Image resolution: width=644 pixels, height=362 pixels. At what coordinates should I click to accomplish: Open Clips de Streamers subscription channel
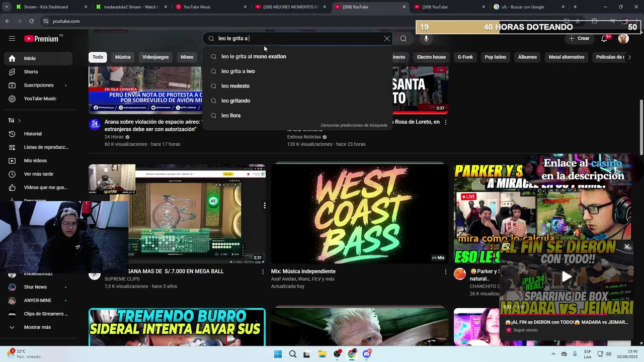(x=38, y=314)
